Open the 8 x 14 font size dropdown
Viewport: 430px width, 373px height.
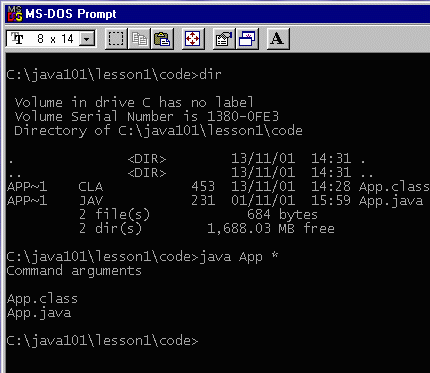pyautogui.click(x=87, y=39)
